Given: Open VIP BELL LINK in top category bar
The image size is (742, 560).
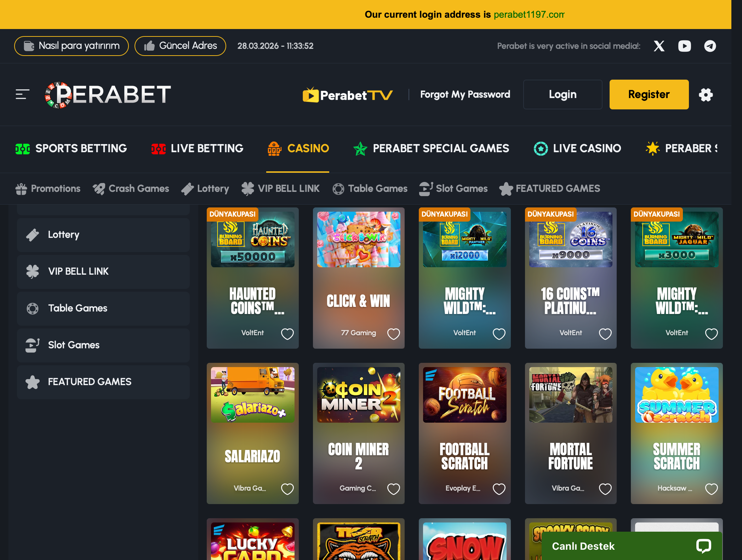Looking at the screenshot, I should [x=280, y=189].
